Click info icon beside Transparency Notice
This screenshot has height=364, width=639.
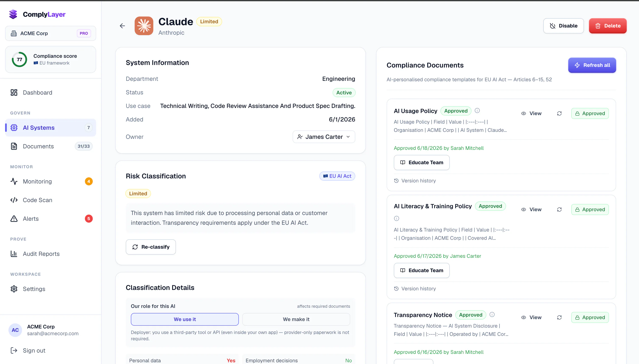[x=492, y=314]
